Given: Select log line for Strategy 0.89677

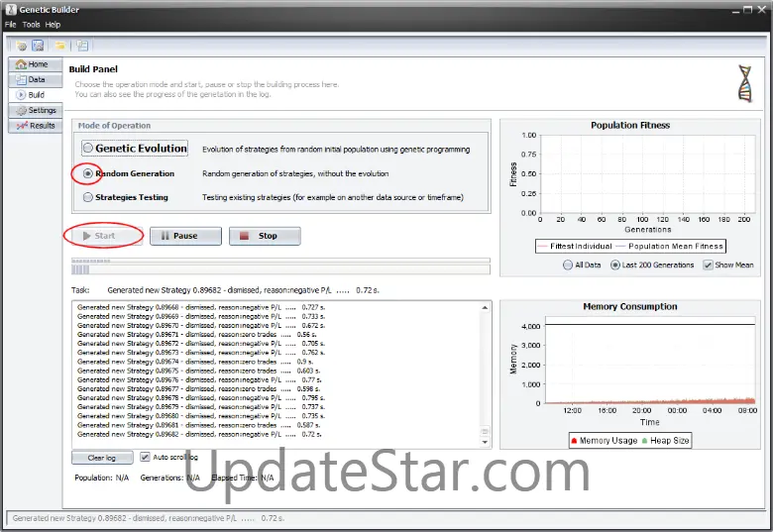Looking at the screenshot, I should (x=198, y=388).
